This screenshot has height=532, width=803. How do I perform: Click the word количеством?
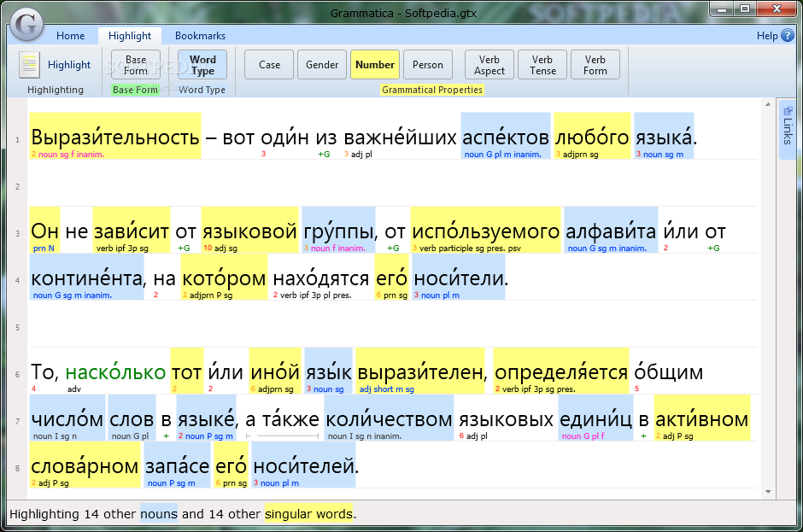pyautogui.click(x=390, y=419)
